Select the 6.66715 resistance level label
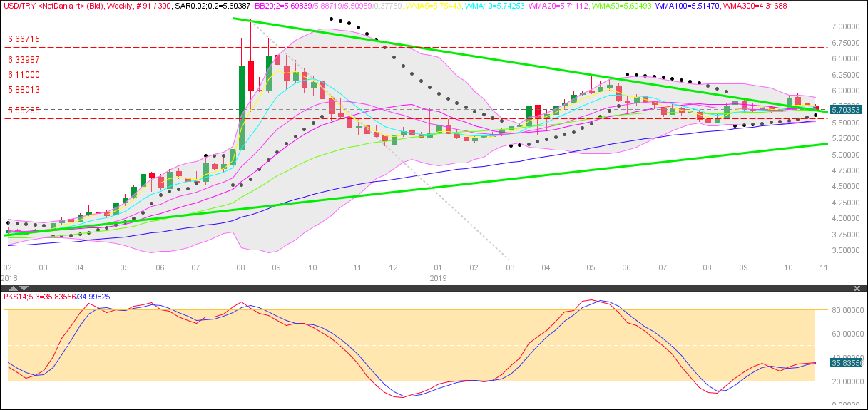The image size is (868, 410). tap(24, 39)
